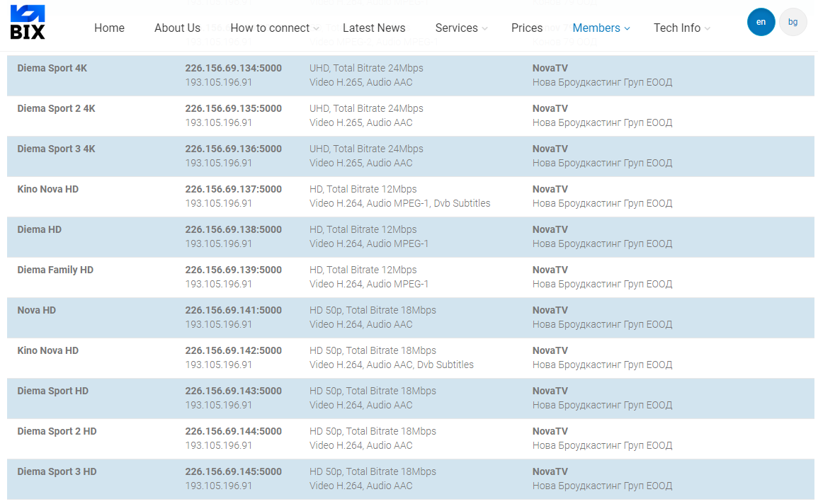Click address 226.156.69.134:5000
Viewport: 818px width, 504px height.
tap(233, 68)
